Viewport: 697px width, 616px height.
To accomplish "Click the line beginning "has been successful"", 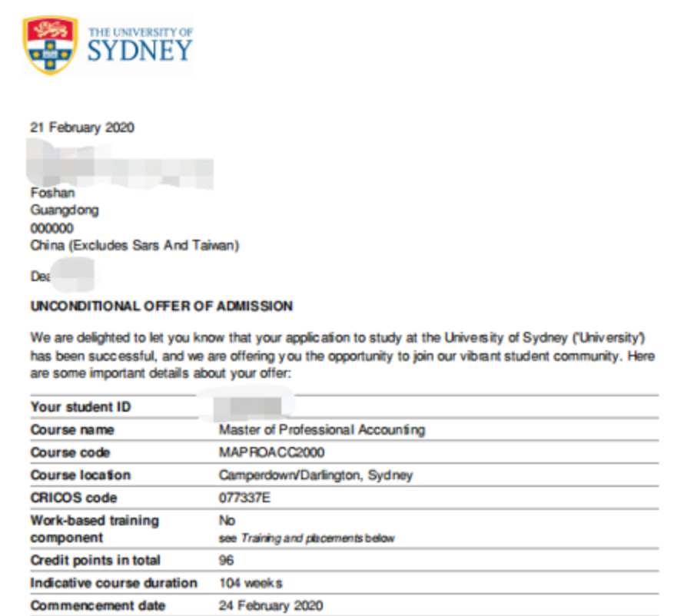I will pyautogui.click(x=342, y=356).
